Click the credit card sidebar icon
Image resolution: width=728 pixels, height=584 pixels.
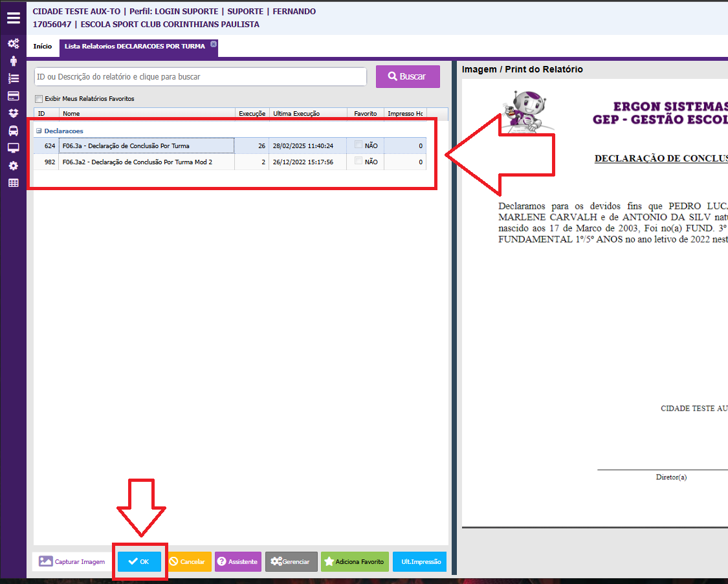click(x=13, y=96)
